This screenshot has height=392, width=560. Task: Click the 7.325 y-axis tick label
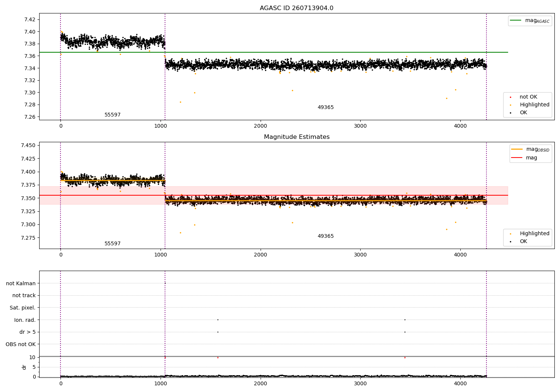(x=28, y=211)
